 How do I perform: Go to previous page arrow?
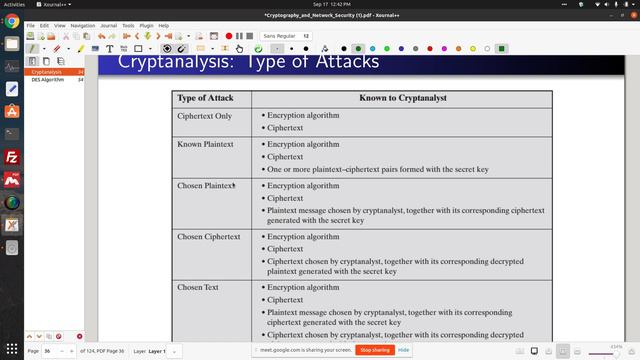137,36
